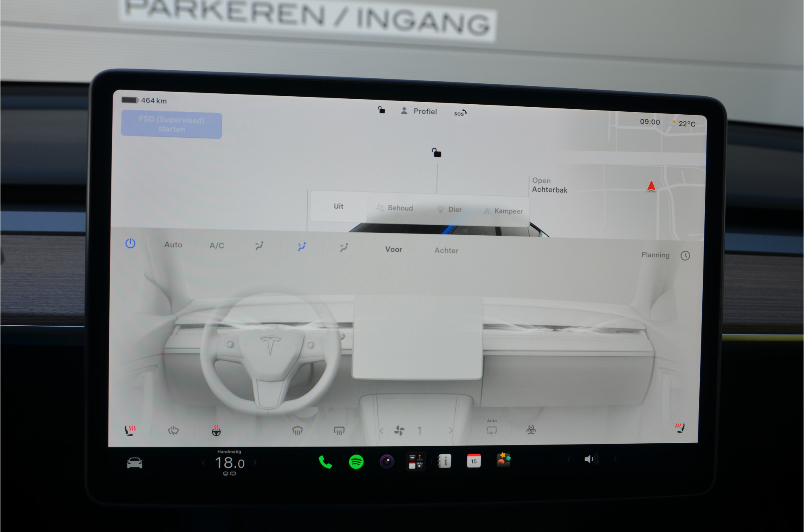Toggle driver seat heater icon

click(x=130, y=430)
